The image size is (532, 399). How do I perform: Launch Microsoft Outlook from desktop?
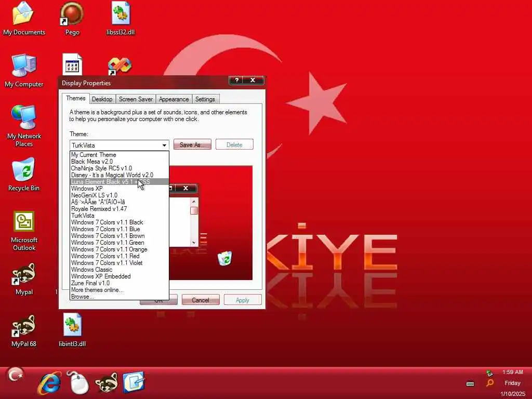tap(24, 231)
